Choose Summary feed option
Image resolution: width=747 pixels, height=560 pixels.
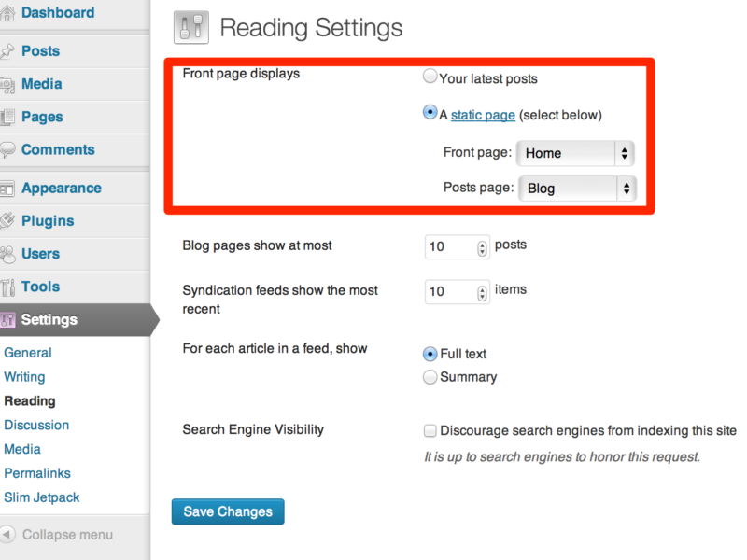[x=430, y=377]
